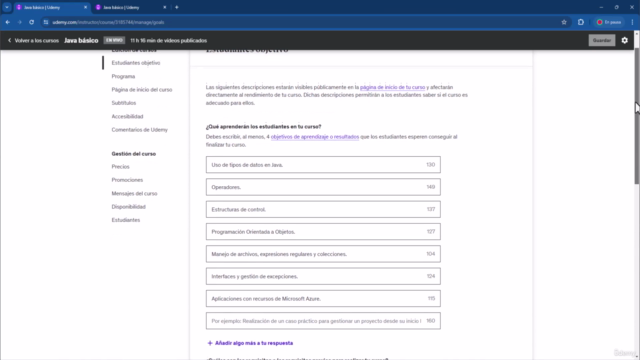Close the first Java básico tab
Screen dimensions: 640x360
pyautogui.click(x=85, y=7)
